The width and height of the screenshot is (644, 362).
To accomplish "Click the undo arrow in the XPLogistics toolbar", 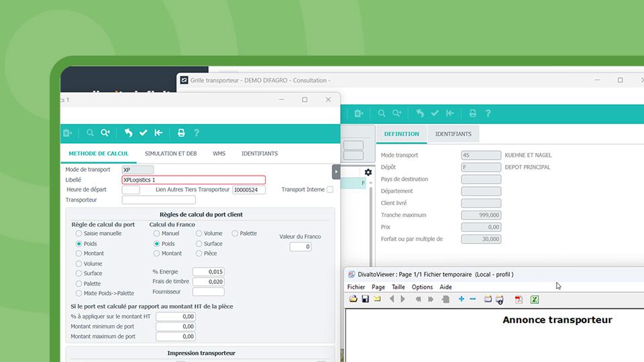I will [128, 133].
